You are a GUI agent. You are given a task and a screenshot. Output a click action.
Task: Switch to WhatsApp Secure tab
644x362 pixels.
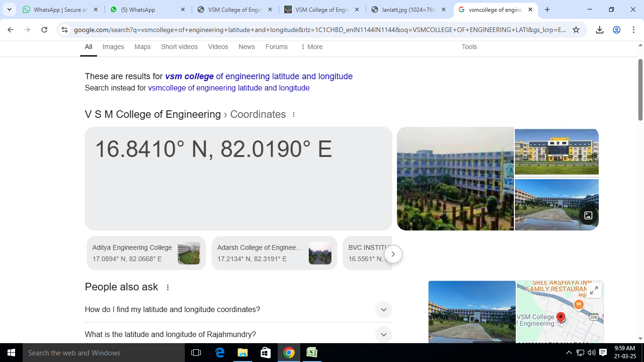[61, 9]
